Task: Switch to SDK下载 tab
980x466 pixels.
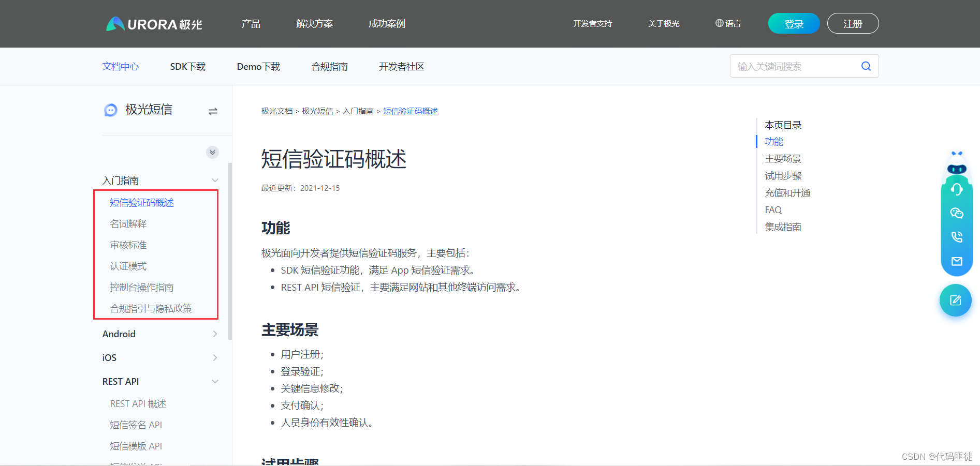Action: [x=188, y=67]
